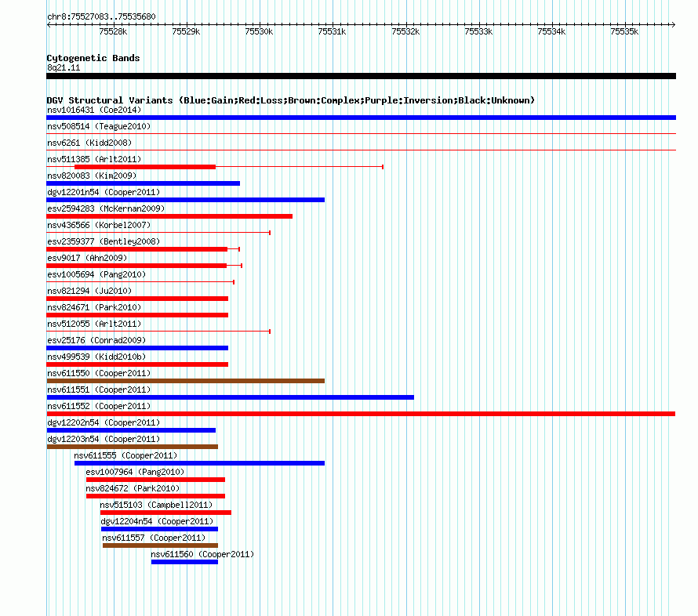Open the nsv508514 (Teague2010) label

click(x=99, y=126)
